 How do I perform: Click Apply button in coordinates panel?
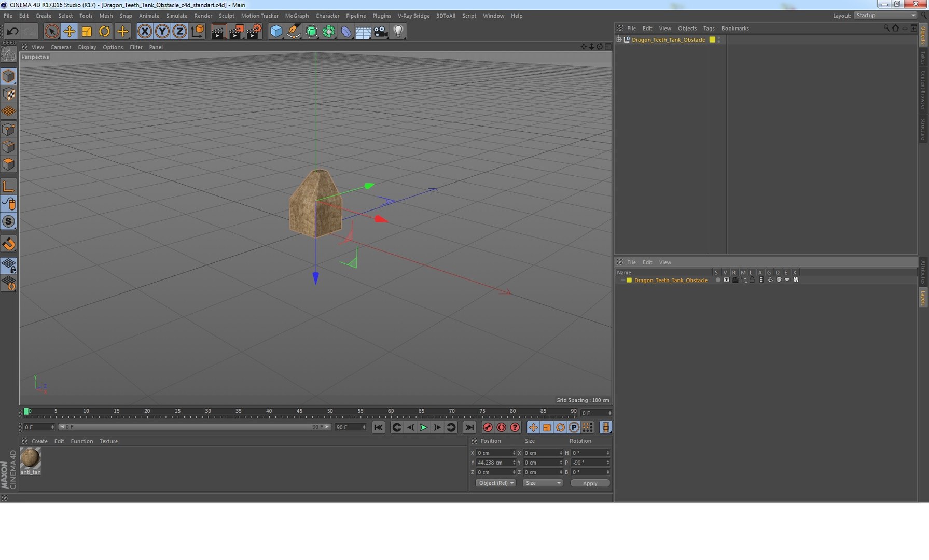[590, 483]
